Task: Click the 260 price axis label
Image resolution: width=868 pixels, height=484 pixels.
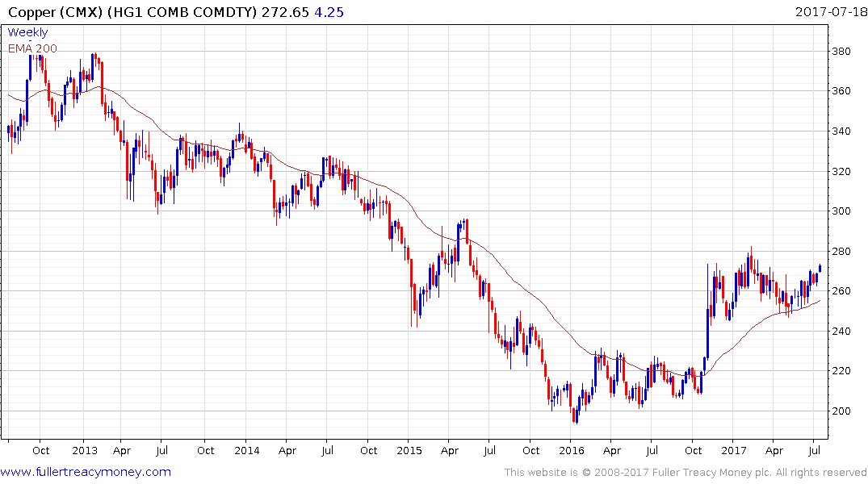Action: [841, 291]
